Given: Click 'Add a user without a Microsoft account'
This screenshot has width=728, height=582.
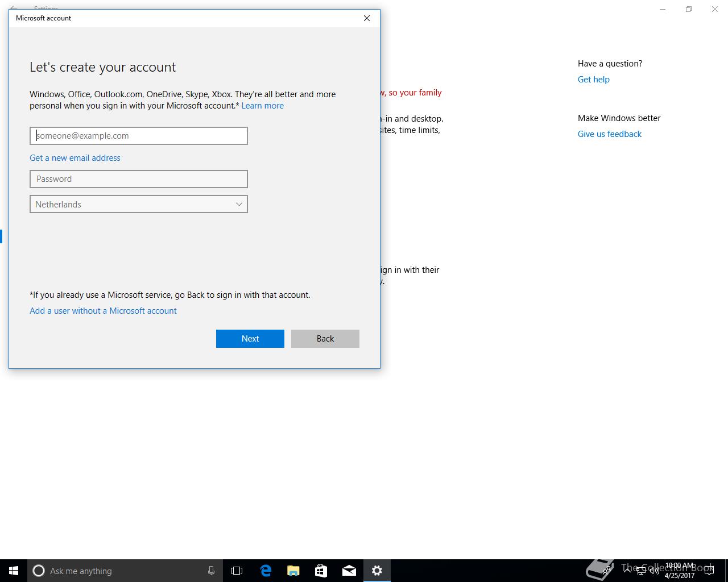Looking at the screenshot, I should coord(103,311).
